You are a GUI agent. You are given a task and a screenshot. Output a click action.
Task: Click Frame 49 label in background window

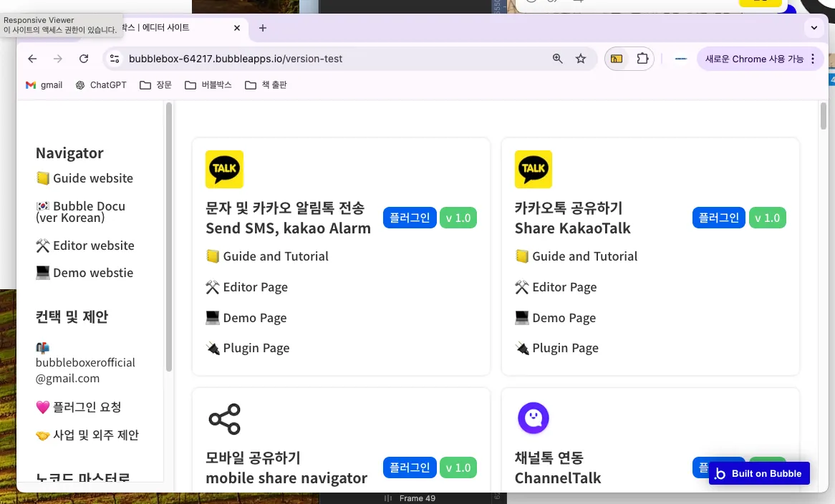click(417, 498)
